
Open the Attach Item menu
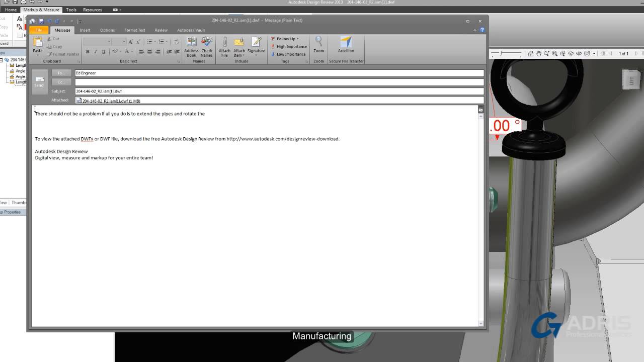[239, 47]
